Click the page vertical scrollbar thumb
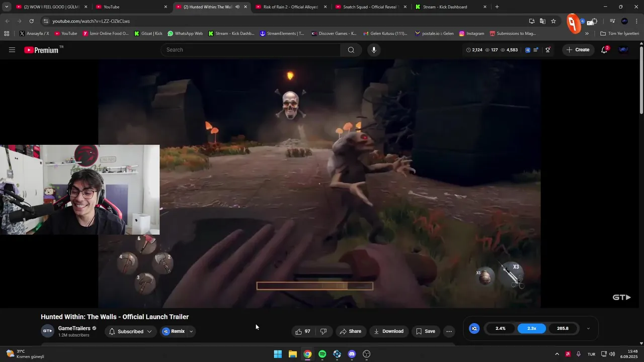Viewport: 644px width, 362px height. (641, 80)
